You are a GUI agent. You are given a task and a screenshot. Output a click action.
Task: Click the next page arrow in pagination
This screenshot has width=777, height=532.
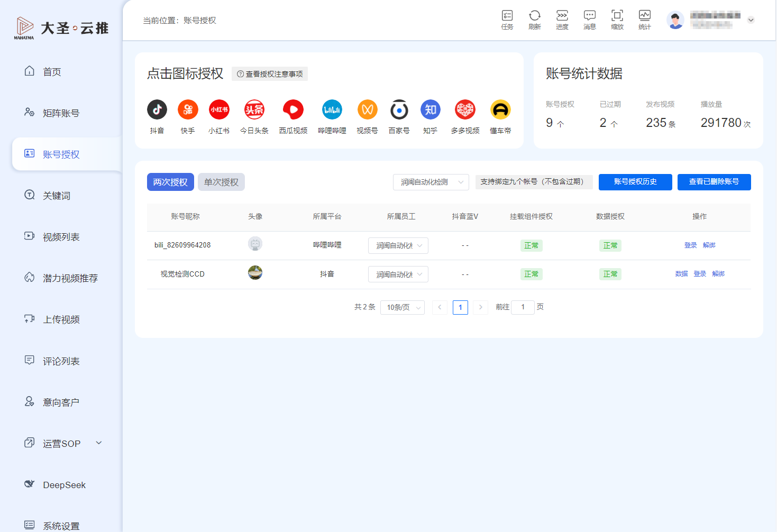pos(480,307)
